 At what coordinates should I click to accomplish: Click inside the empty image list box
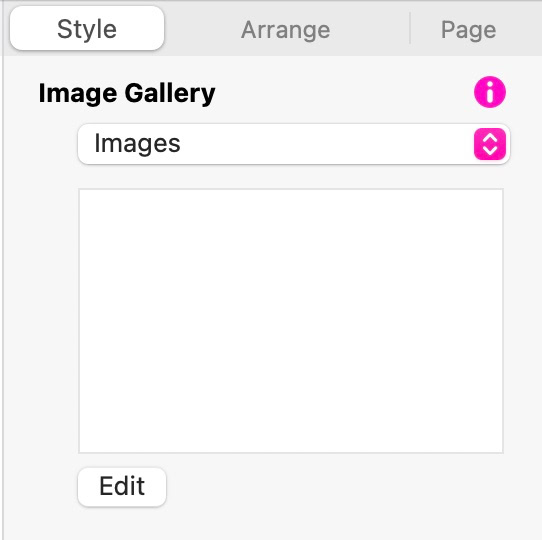pyautogui.click(x=291, y=320)
